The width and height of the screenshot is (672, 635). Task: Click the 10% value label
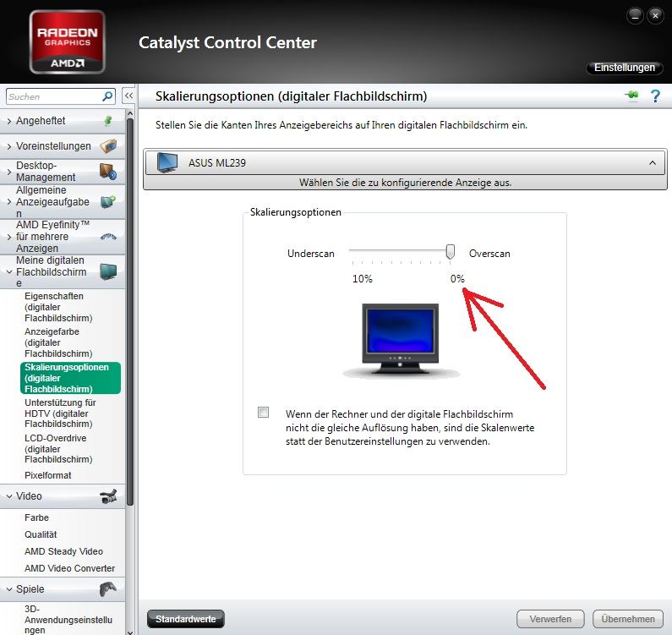tap(362, 279)
